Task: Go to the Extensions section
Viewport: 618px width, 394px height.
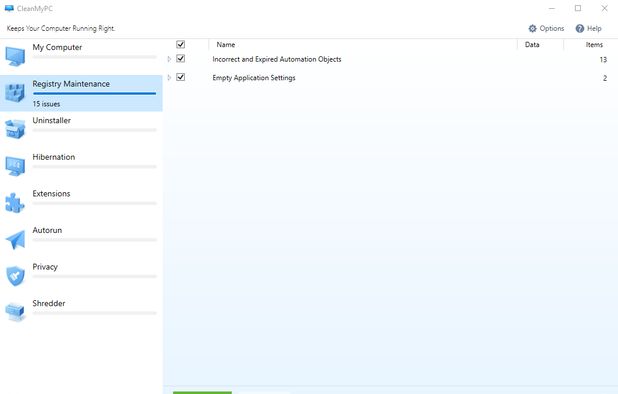Action: (51, 194)
